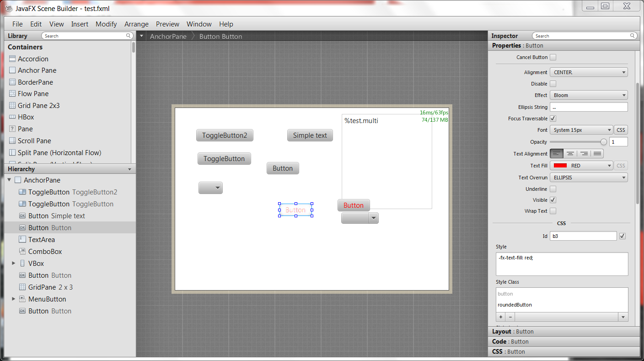Click the Accordion icon in Library

point(12,59)
